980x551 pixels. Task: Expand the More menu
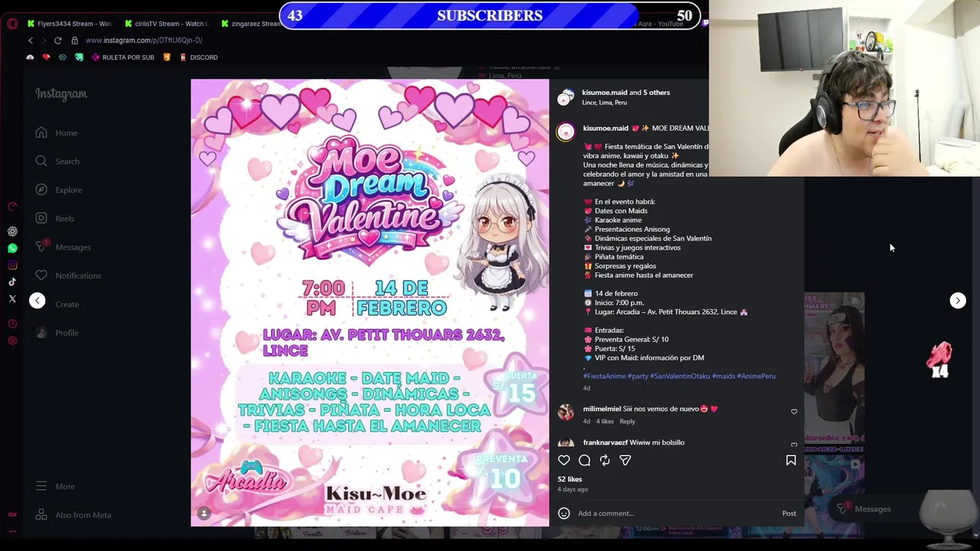55,487
